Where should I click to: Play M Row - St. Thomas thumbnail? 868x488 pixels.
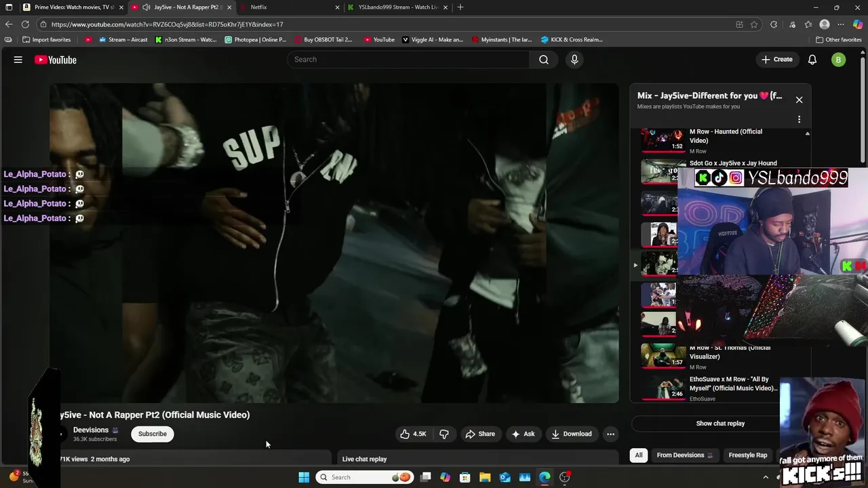click(663, 355)
